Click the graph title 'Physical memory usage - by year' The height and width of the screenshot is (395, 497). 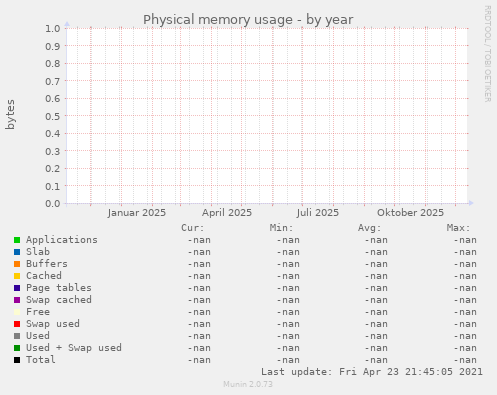(x=248, y=20)
